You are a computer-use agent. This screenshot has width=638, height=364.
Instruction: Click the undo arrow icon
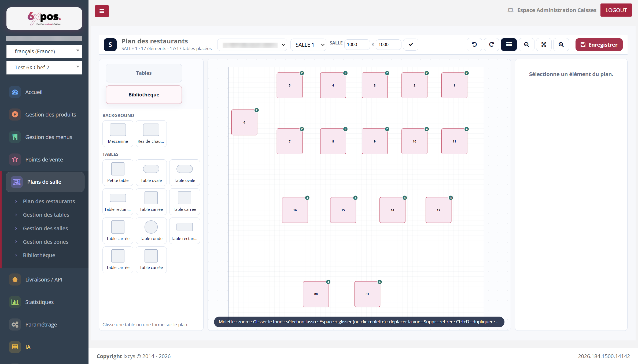[474, 44]
